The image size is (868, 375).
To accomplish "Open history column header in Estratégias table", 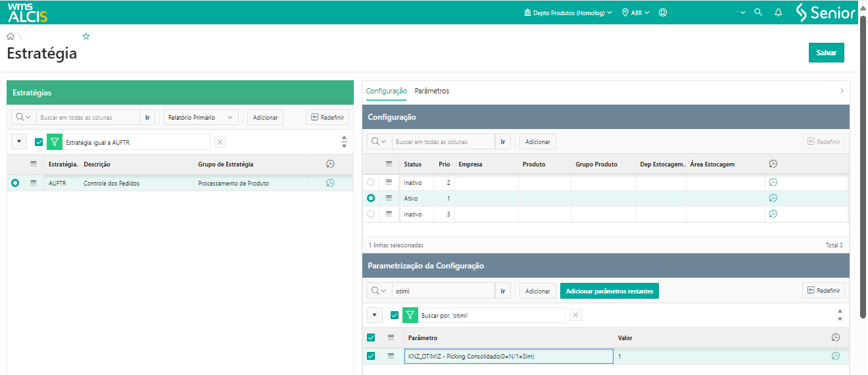I will pos(330,164).
